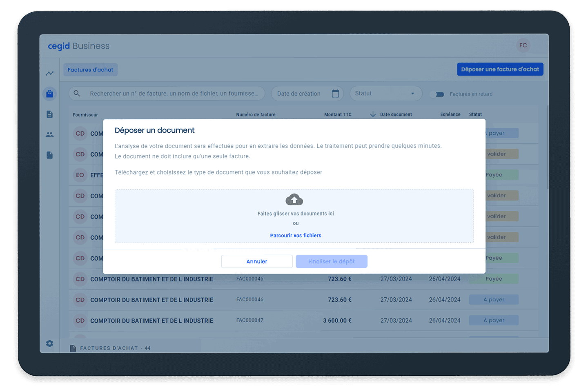Open the documents icon in sidebar

point(49,114)
